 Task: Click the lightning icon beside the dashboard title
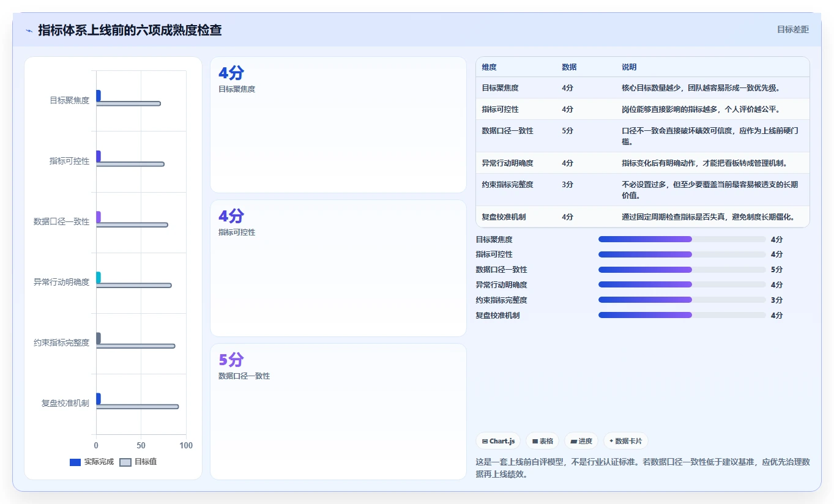(29, 30)
